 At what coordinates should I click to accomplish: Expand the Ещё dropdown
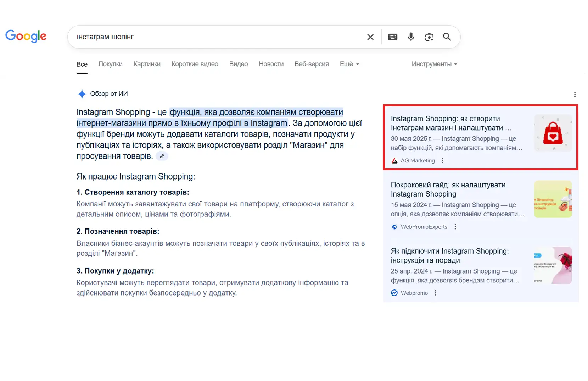click(349, 64)
